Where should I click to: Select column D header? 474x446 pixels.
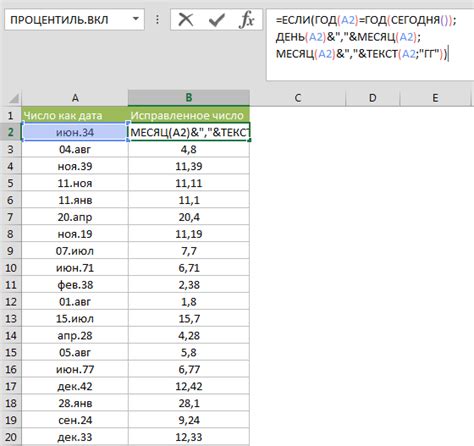[x=372, y=98]
